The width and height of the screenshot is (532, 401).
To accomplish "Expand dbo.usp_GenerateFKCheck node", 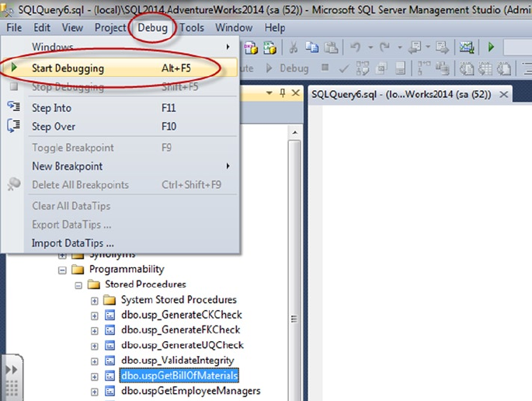I will 94,331.
